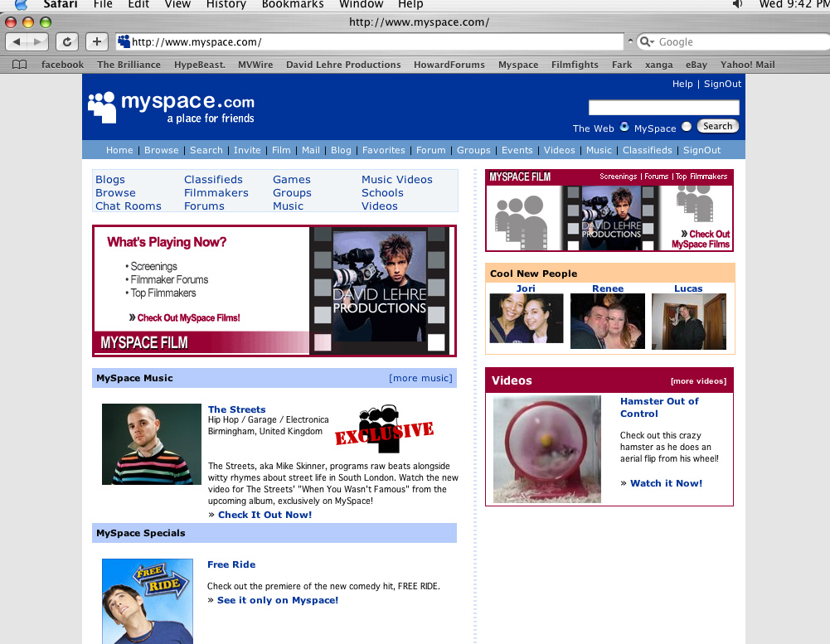Click the Search button in MySpace header
Screen dimensions: 830x644
[x=717, y=126]
